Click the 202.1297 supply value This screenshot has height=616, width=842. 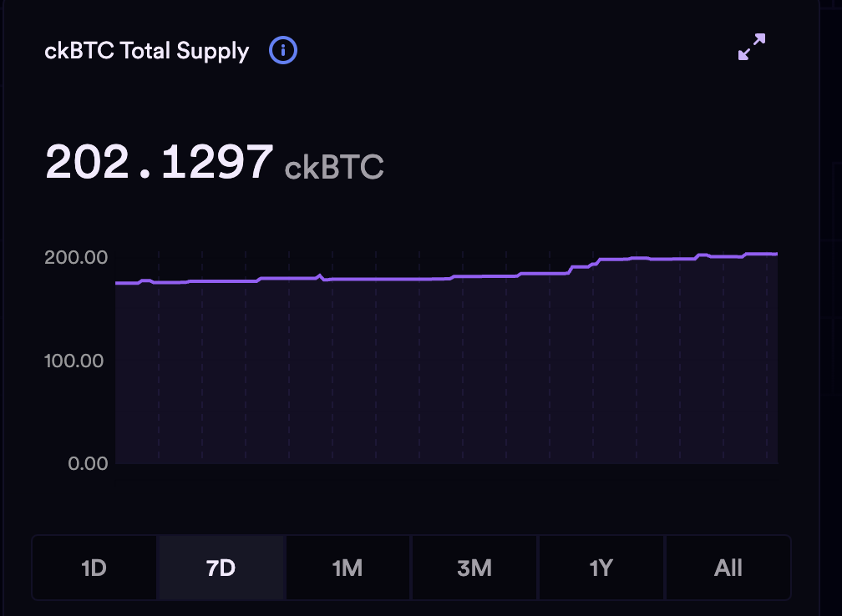(159, 163)
